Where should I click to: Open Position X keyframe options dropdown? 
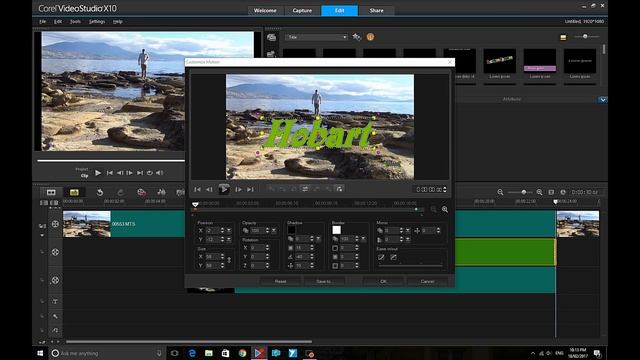point(229,231)
